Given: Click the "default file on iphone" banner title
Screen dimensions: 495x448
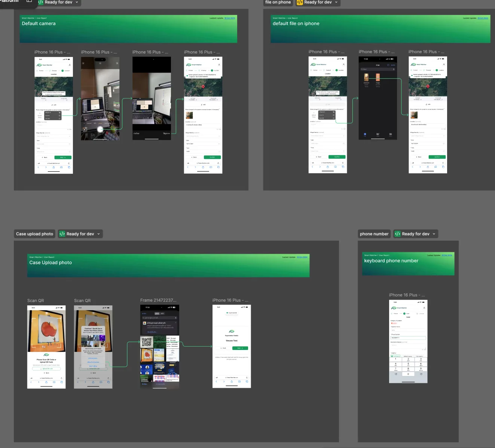Looking at the screenshot, I should 296,23.
